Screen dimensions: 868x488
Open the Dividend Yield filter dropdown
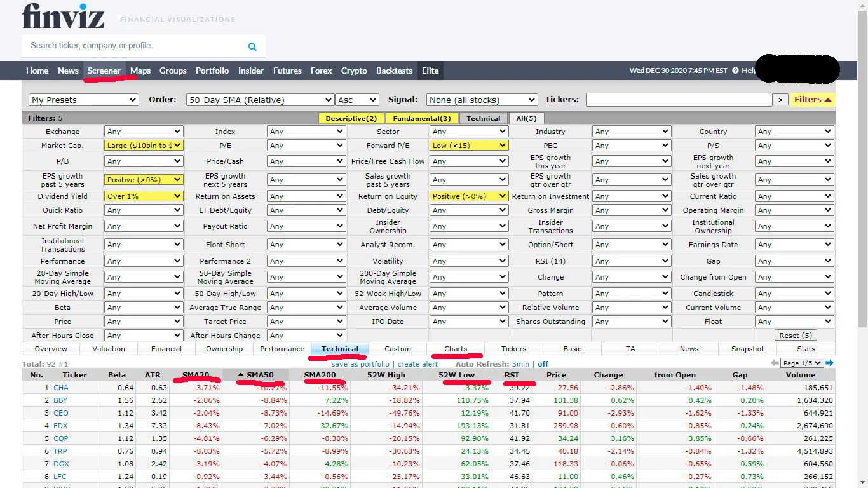(x=144, y=196)
